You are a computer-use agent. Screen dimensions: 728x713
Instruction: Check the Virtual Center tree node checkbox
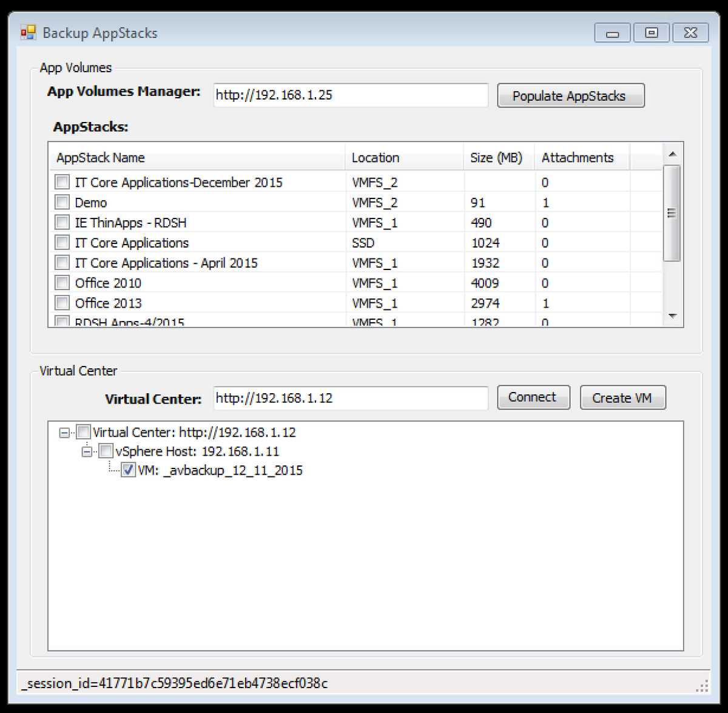pos(83,432)
